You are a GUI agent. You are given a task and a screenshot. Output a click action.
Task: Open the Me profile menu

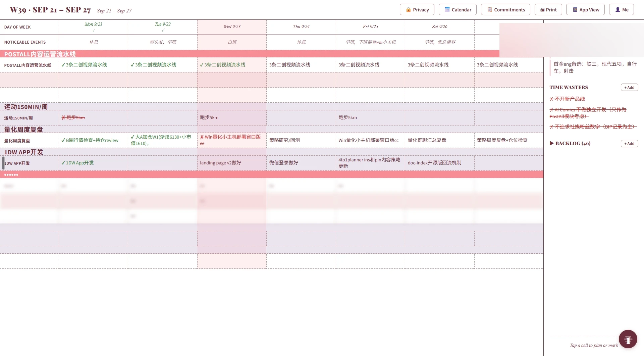[621, 10]
